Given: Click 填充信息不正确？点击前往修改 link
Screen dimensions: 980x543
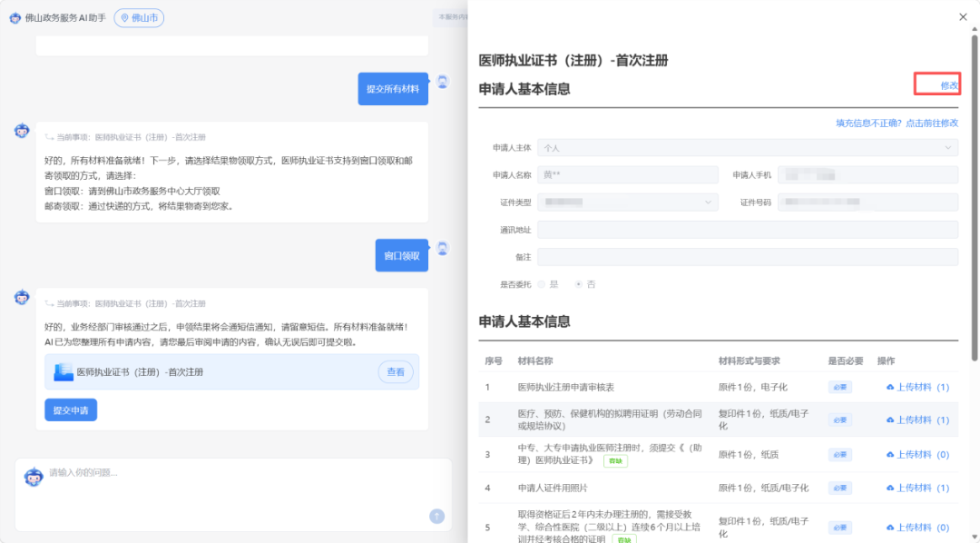Looking at the screenshot, I should point(897,123).
